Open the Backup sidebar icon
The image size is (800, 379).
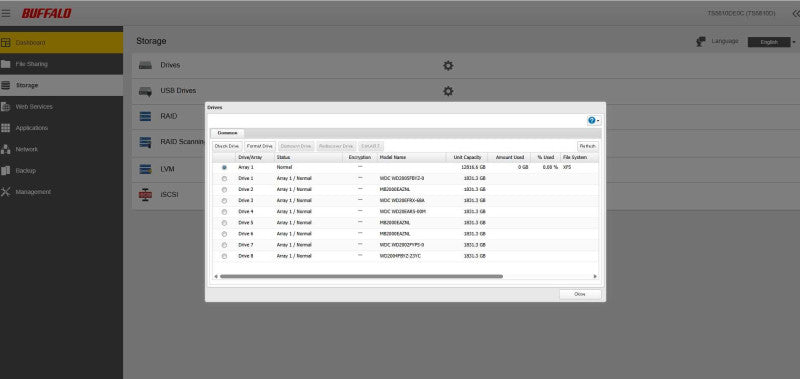pos(6,171)
